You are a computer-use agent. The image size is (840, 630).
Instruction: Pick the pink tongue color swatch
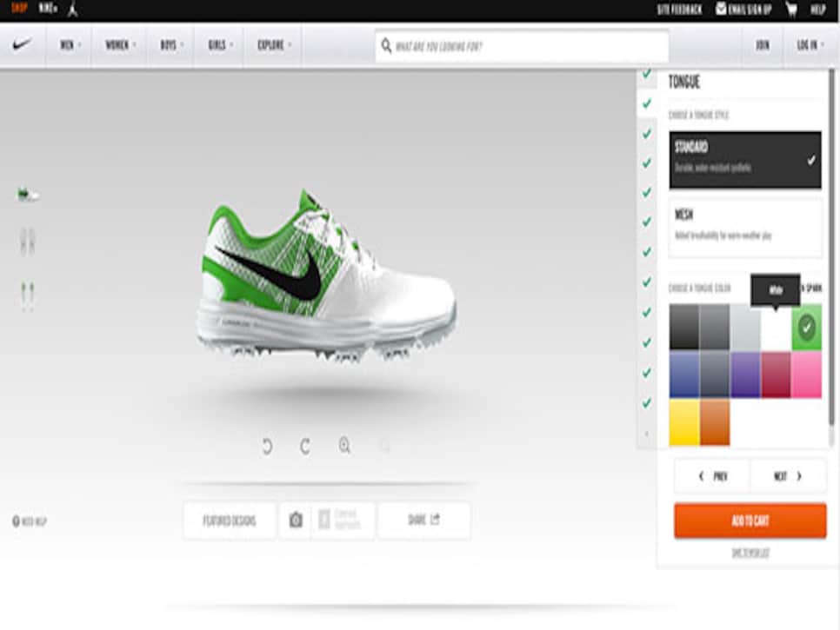(807, 375)
